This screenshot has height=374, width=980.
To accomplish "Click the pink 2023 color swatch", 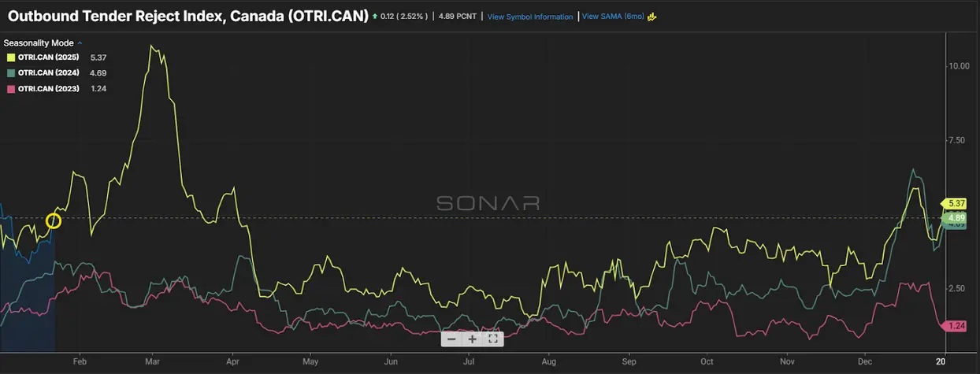I will click(9, 89).
